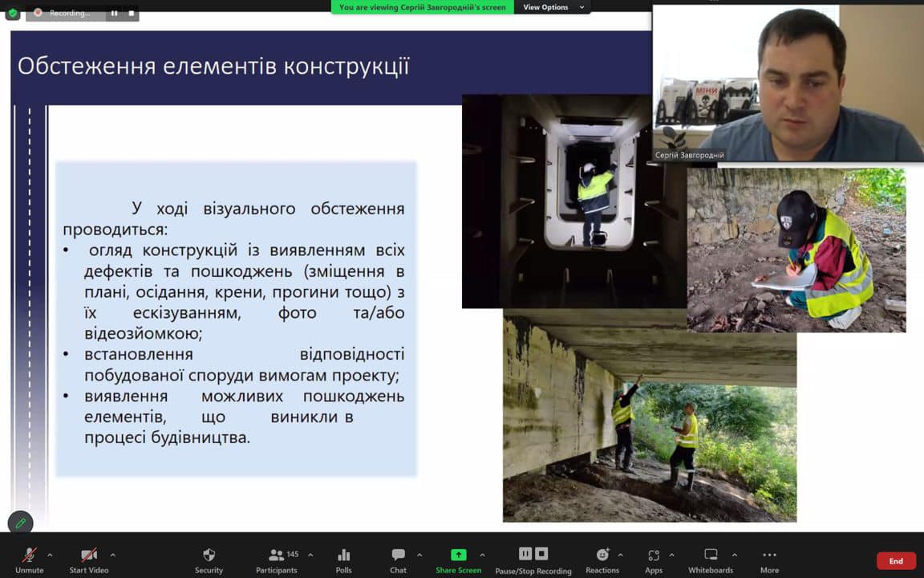Viewport: 924px width, 578px height.
Task: Open the Participants panel
Action: [x=277, y=560]
